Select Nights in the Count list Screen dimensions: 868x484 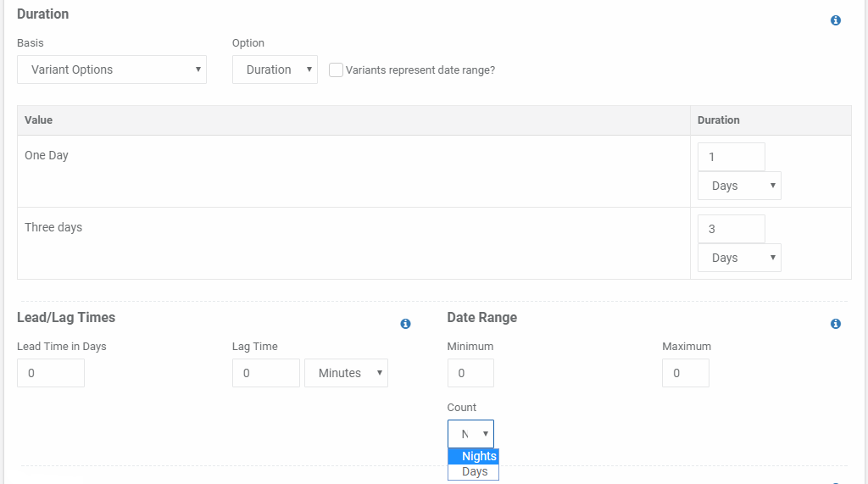tap(473, 456)
